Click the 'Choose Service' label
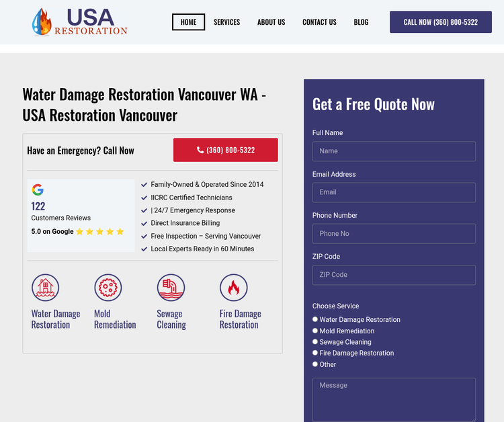 point(335,306)
